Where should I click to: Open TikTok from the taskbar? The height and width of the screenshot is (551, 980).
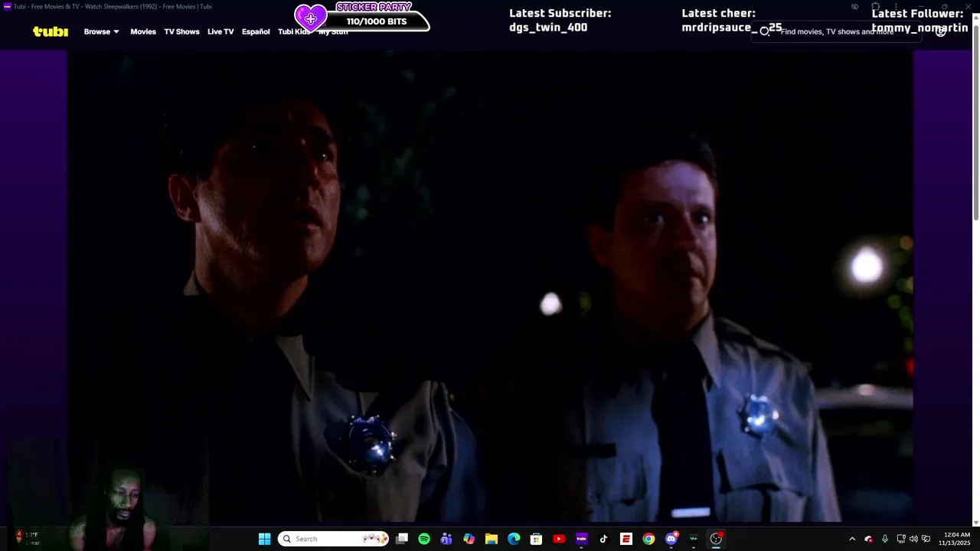(x=603, y=539)
